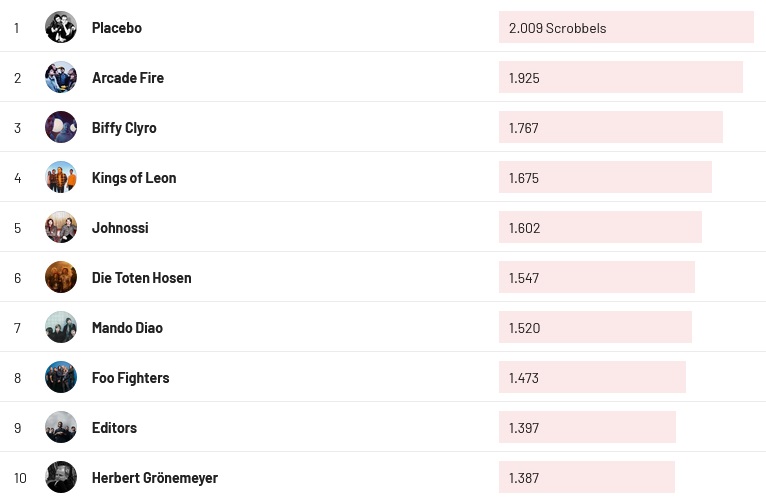Select the Die Toten Hosen name
The image size is (766, 500).
pyautogui.click(x=141, y=278)
